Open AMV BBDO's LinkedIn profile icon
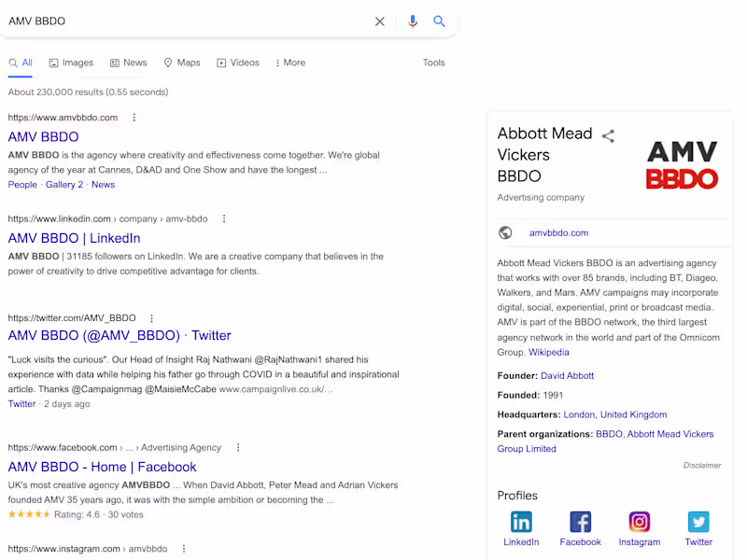The height and width of the screenshot is (560, 747). click(x=521, y=523)
